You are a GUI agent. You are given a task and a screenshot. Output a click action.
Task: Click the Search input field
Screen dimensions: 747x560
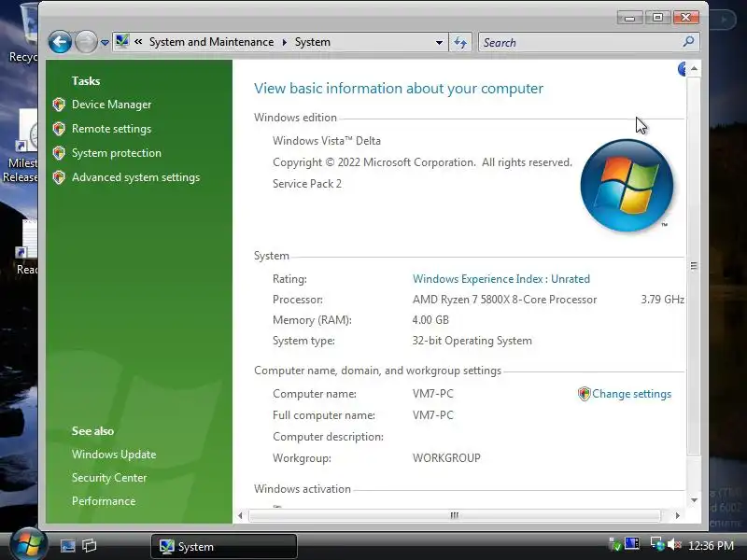pyautogui.click(x=580, y=42)
